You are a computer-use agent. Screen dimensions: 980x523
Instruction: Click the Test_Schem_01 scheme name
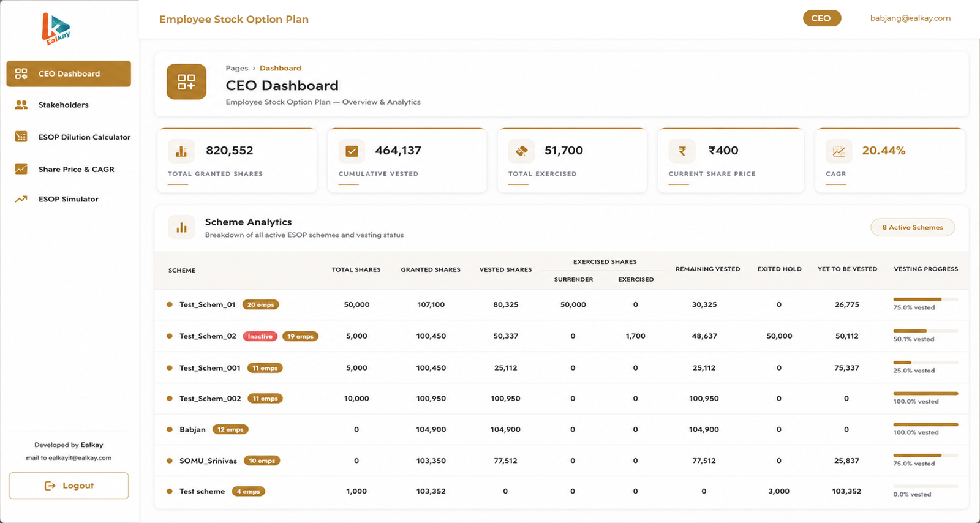tap(207, 304)
